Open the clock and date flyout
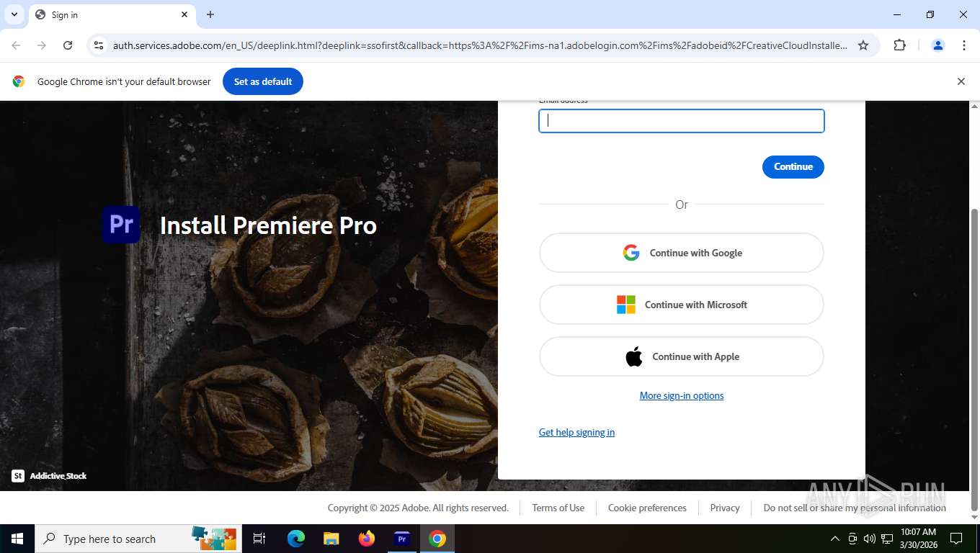Screen dimensions: 980x553 919,539
